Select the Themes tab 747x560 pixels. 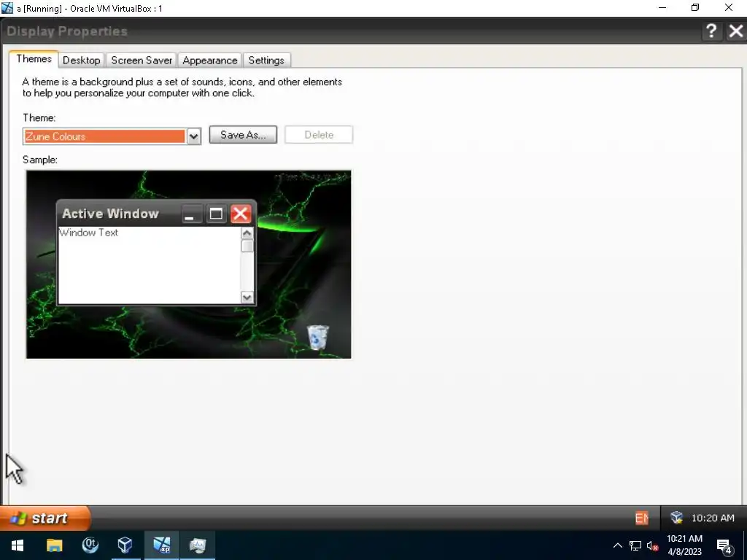coord(34,59)
